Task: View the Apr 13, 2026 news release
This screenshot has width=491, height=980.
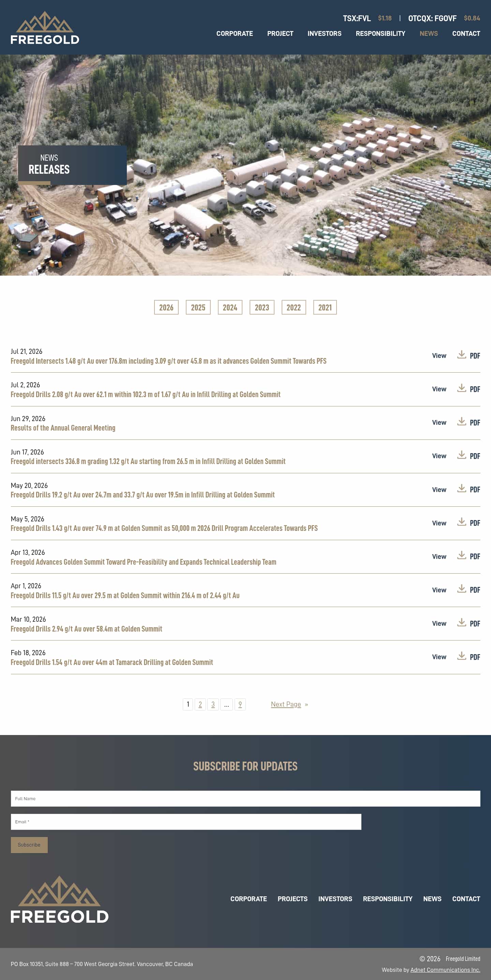Action: [x=439, y=557]
